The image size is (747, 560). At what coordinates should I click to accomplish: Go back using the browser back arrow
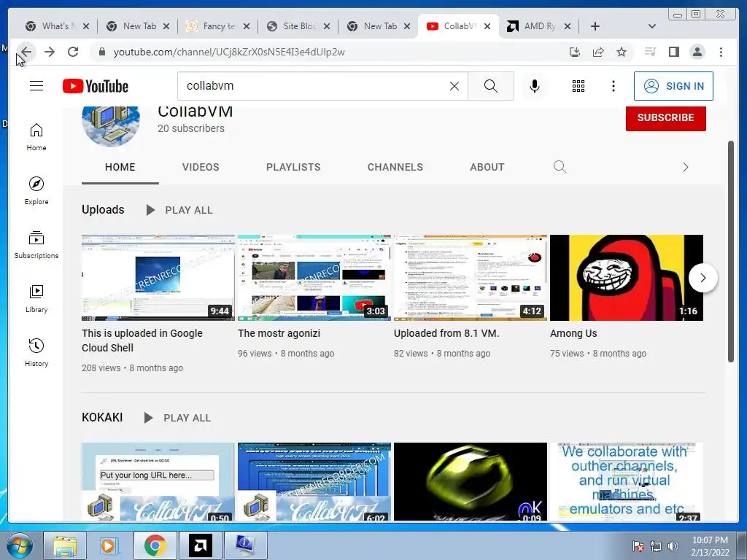[26, 52]
